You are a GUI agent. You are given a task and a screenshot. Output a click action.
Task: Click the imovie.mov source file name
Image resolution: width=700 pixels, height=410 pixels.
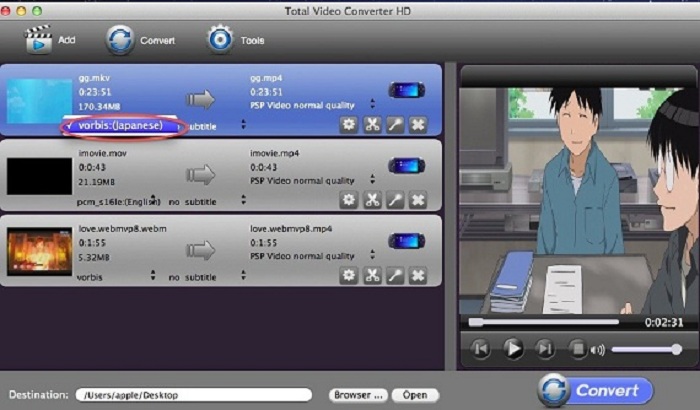coord(103,153)
